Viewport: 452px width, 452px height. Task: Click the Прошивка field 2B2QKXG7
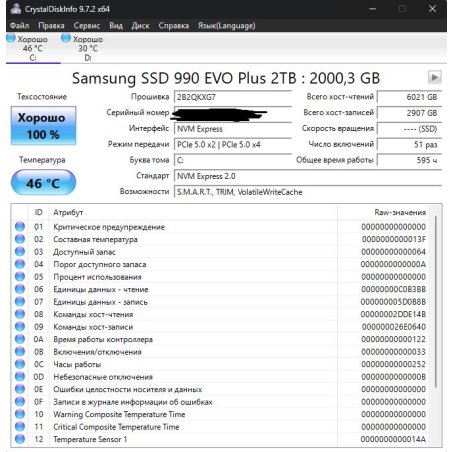click(233, 97)
